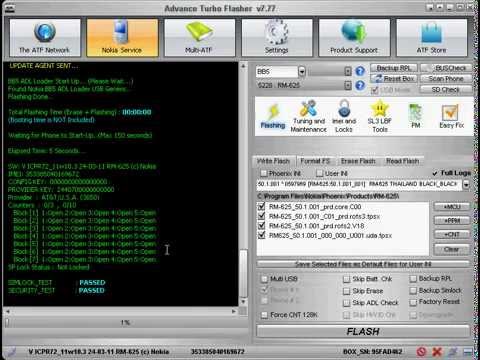Expand the product variant dropdown arrow

click(466, 184)
